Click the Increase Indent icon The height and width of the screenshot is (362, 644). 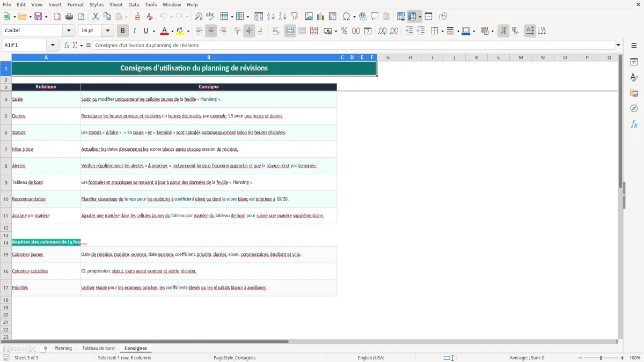tap(409, 31)
